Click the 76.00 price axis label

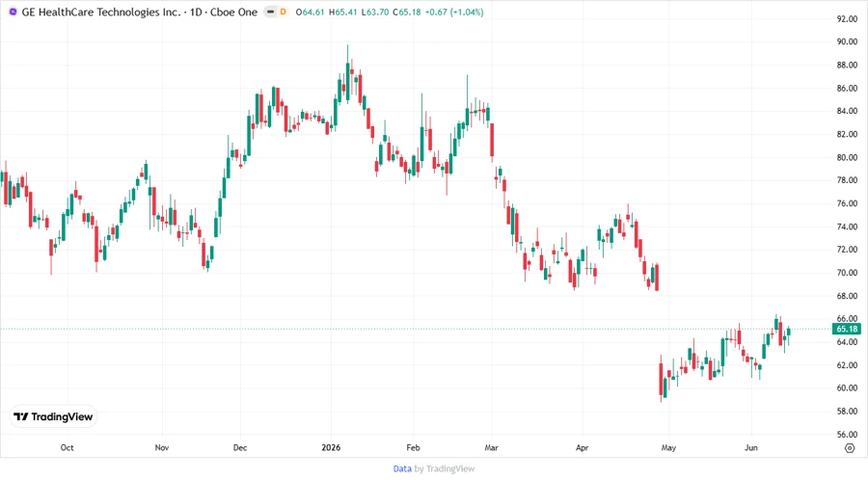(x=847, y=203)
